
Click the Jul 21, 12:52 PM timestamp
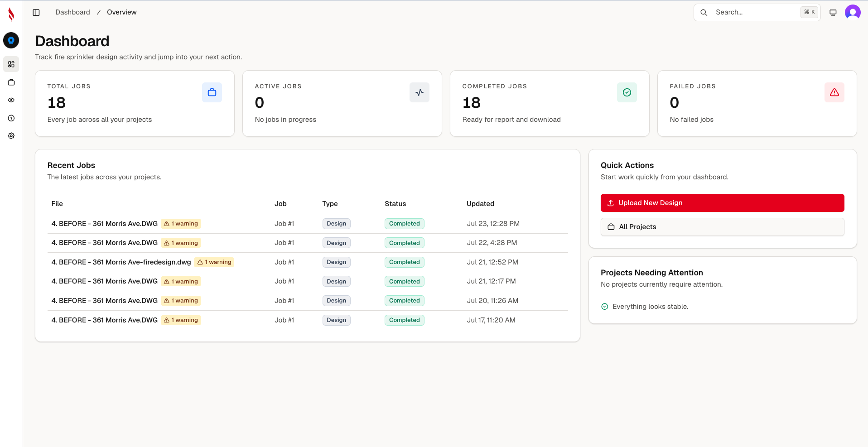pyautogui.click(x=492, y=262)
